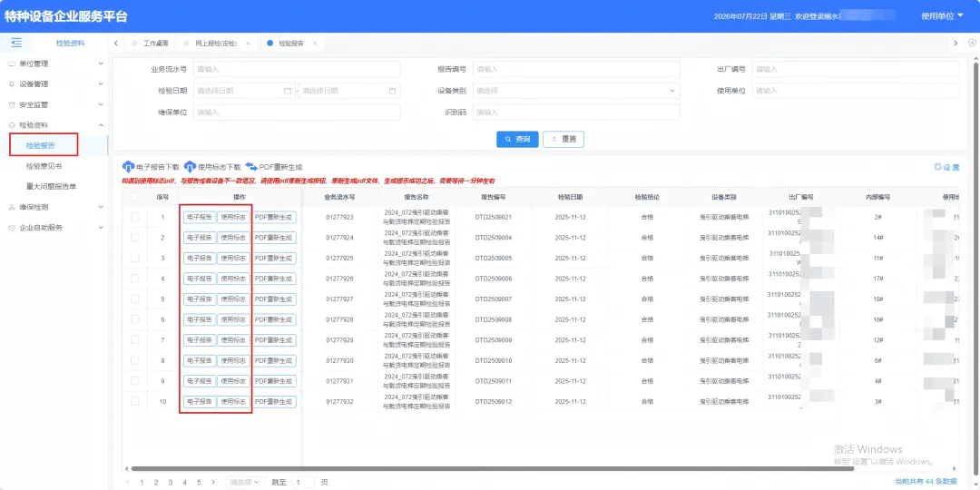Click 使用标志 button in row 3

(234, 258)
